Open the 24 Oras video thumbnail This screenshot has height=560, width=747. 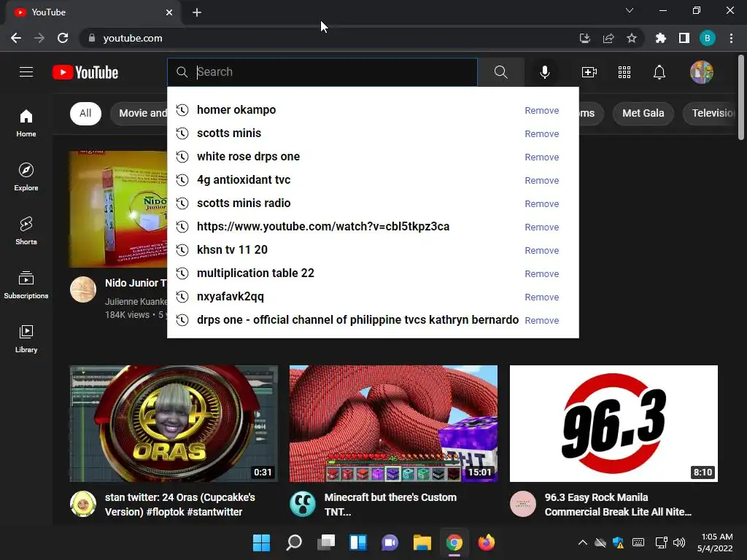174,424
